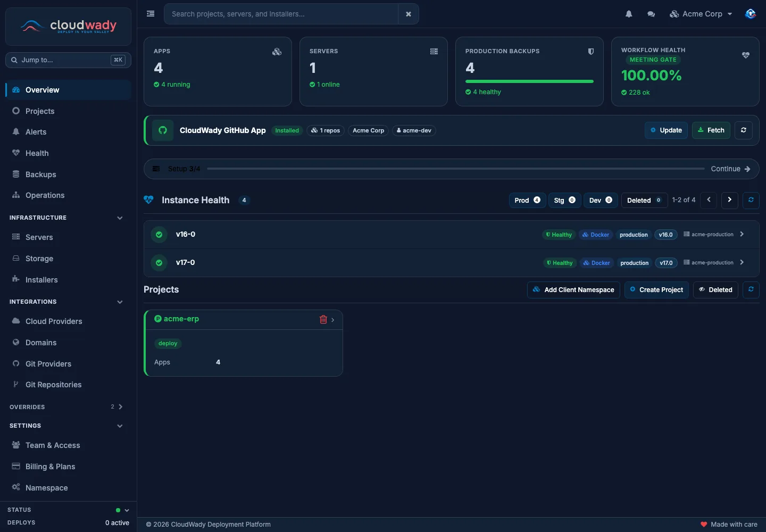Open the user avatar menu
The image size is (766, 532).
(x=750, y=14)
